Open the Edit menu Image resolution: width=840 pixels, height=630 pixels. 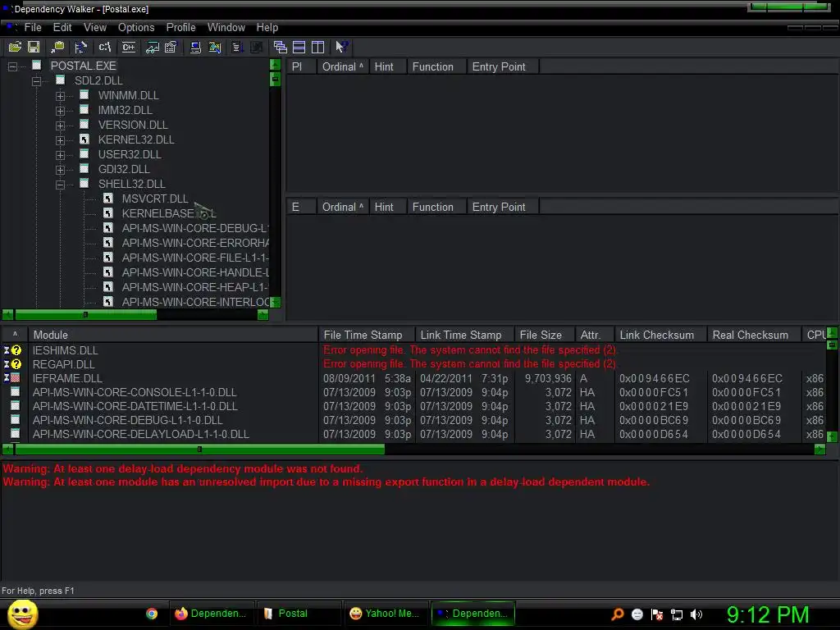[x=62, y=27]
